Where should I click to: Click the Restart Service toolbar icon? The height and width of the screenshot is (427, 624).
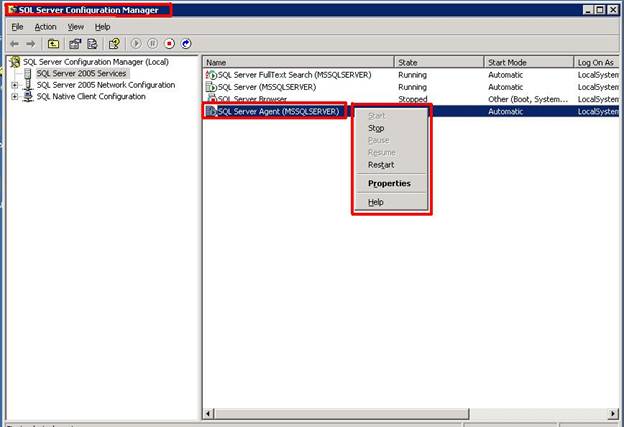pyautogui.click(x=186, y=43)
